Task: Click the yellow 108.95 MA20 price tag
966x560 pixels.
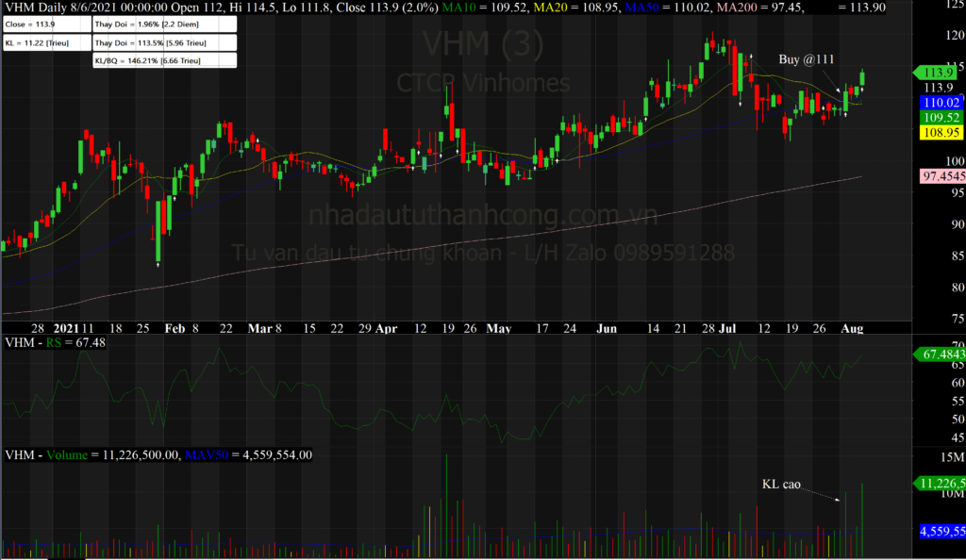Action: point(940,134)
